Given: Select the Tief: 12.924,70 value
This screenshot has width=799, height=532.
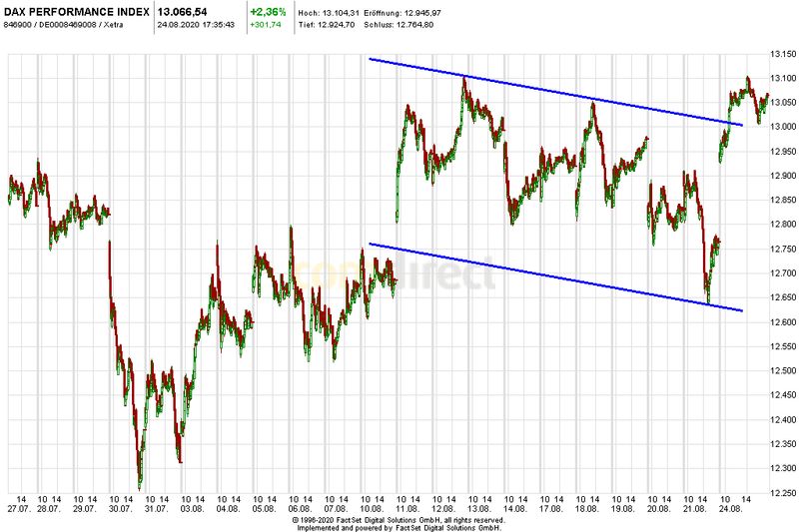Looking at the screenshot, I should [x=327, y=24].
